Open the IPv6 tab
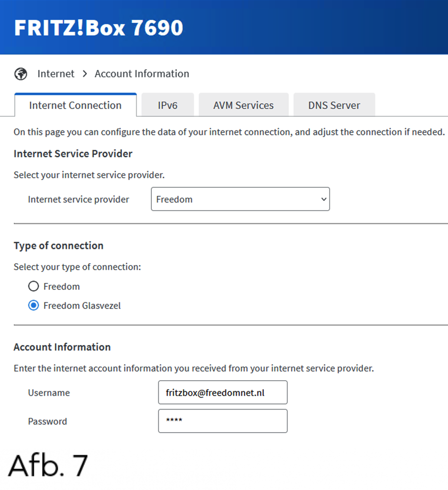The width and height of the screenshot is (448, 490). (x=167, y=105)
